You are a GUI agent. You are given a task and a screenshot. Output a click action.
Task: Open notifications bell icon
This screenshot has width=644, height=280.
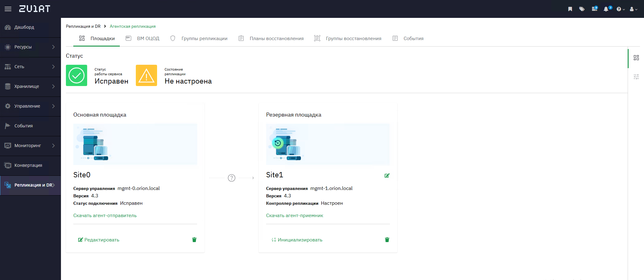point(606,9)
